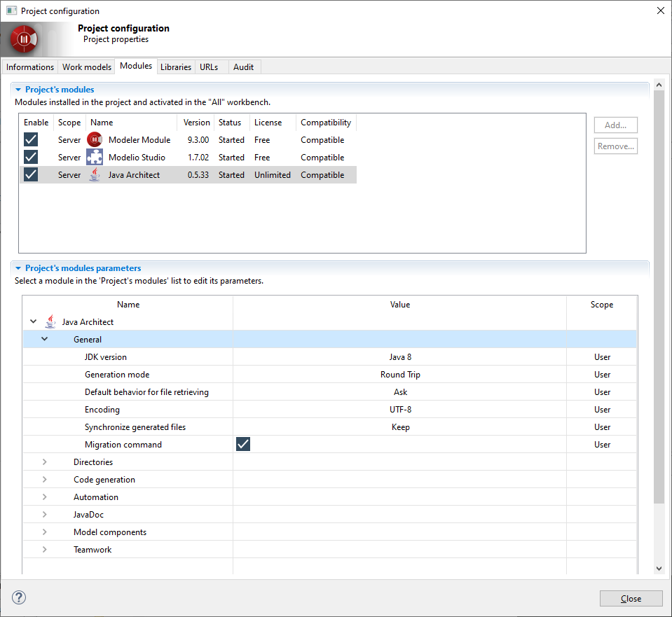The width and height of the screenshot is (672, 617).
Task: Expand the JavaDoc group
Action: click(x=45, y=515)
